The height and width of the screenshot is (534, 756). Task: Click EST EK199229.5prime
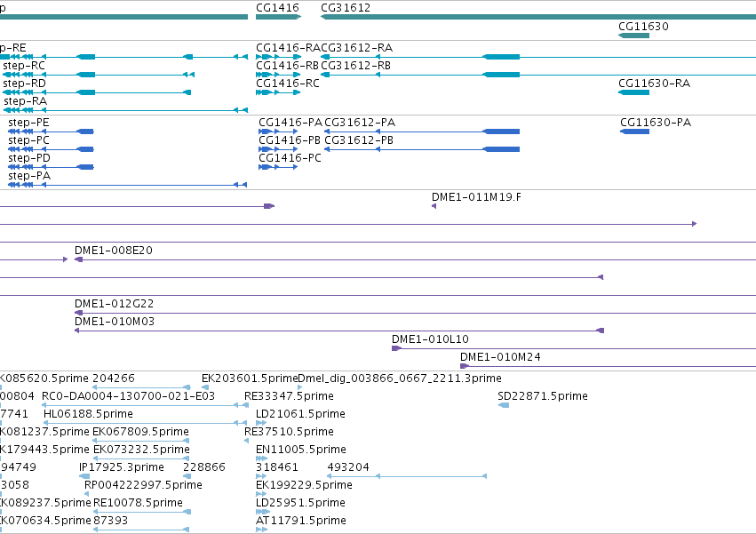pos(304,485)
